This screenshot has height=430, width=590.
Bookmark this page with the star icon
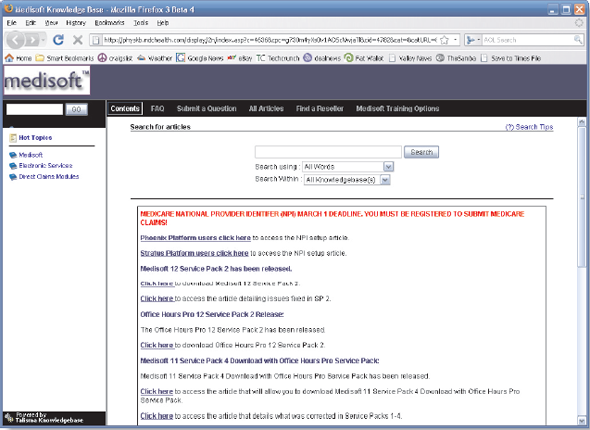444,40
